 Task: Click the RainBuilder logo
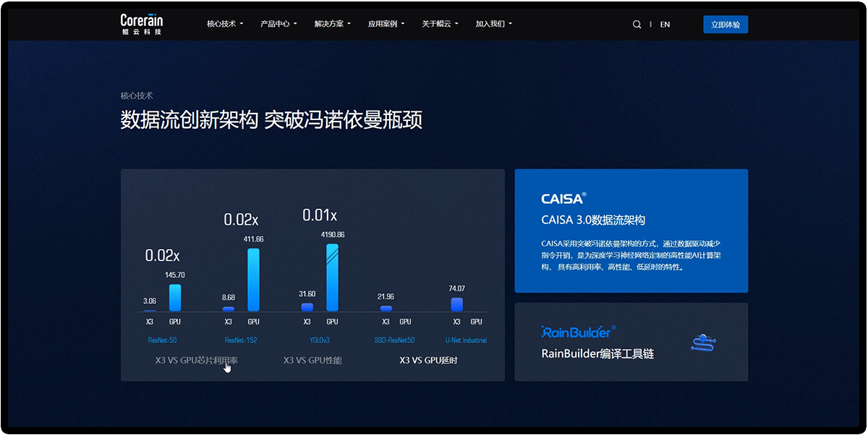click(x=578, y=331)
